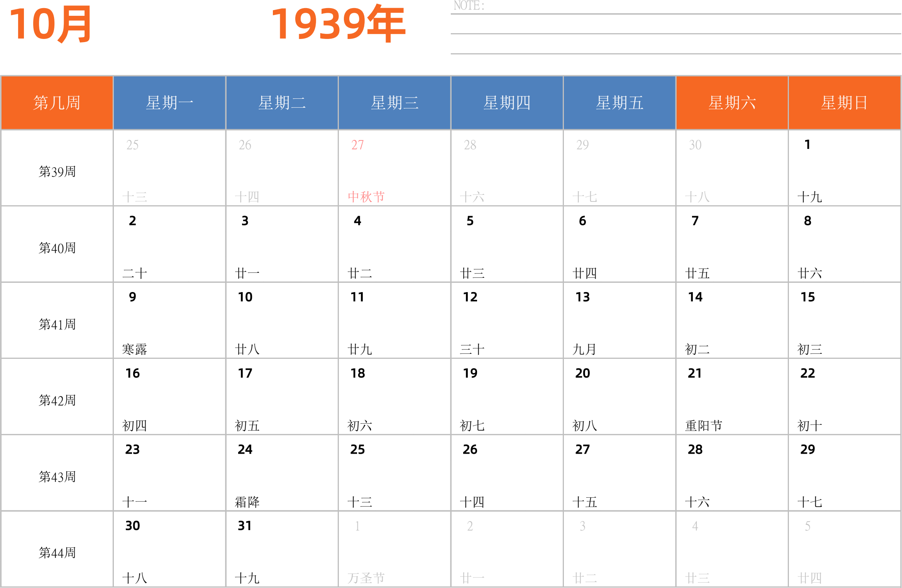Image resolution: width=902 pixels, height=588 pixels.
Task: Click the 初十 lunar label under 22
Action: [x=810, y=426]
